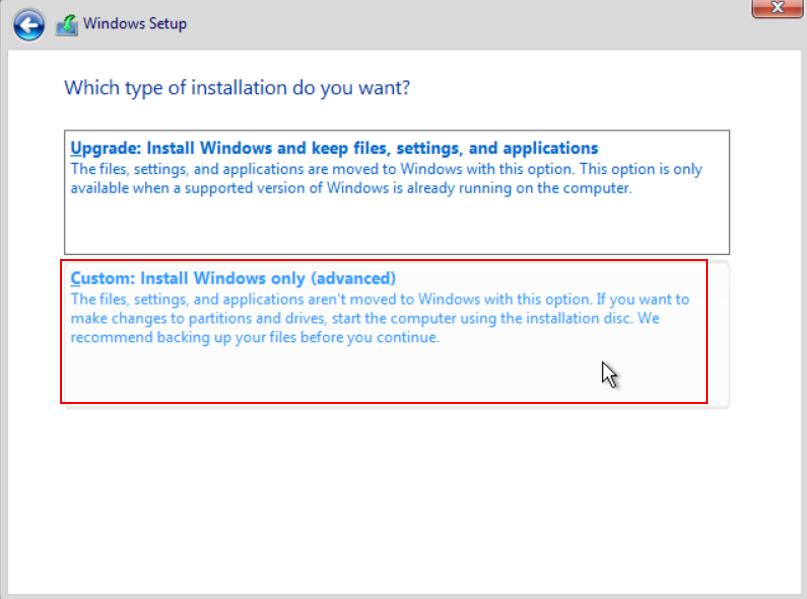Click the '(advanced)' word in Custom heading
This screenshot has width=807, height=599.
pos(353,278)
